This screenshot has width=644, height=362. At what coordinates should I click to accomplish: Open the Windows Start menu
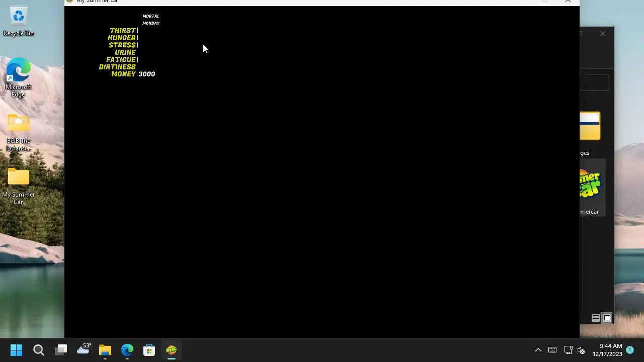point(16,350)
